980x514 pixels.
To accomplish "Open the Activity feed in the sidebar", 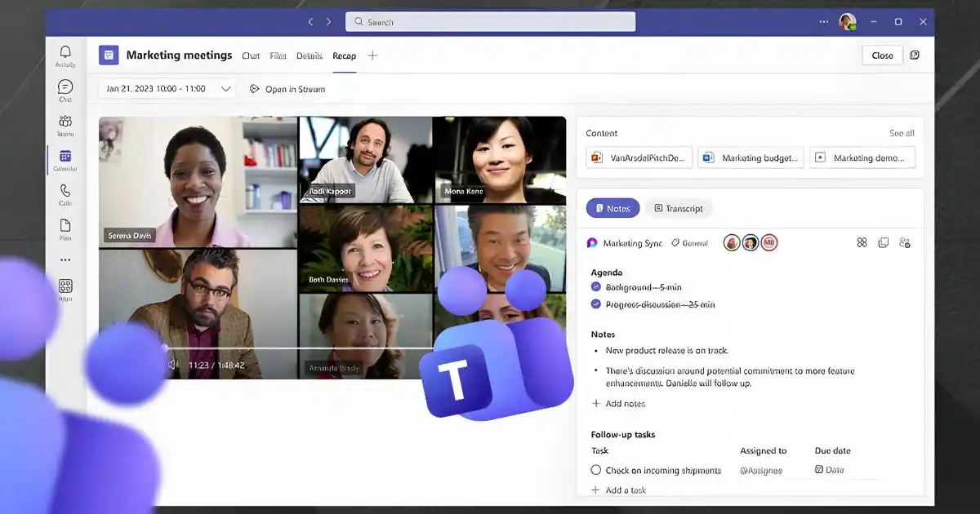I will [65, 56].
